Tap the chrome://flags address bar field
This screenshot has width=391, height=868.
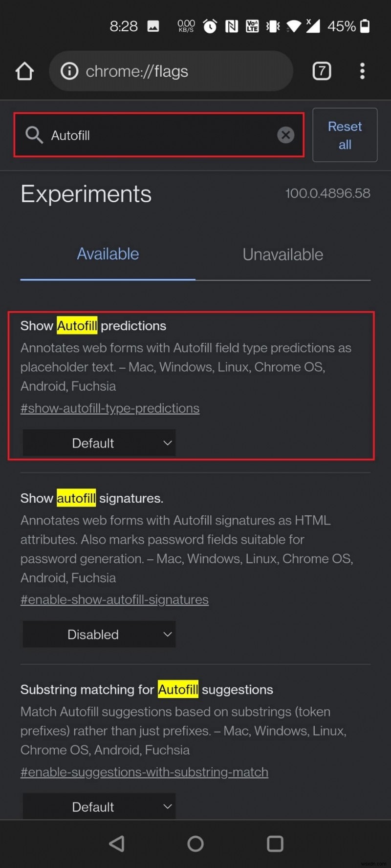(x=171, y=71)
